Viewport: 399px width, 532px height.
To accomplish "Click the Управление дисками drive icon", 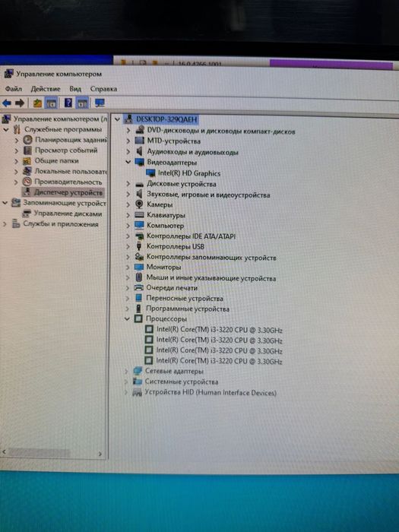I will pyautogui.click(x=27, y=214).
